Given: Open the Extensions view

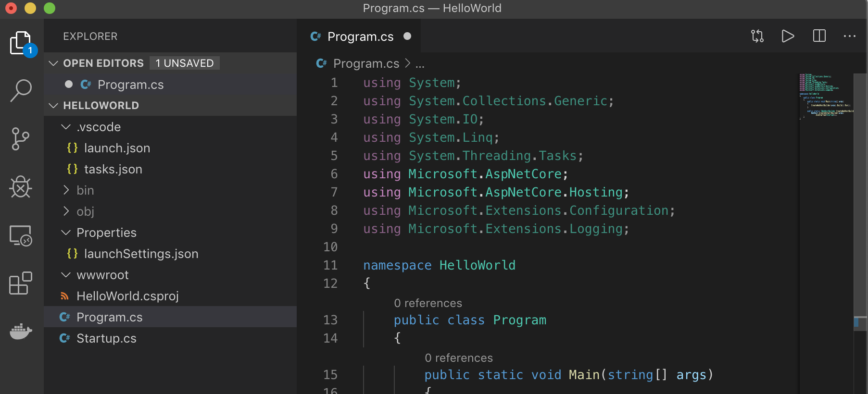Looking at the screenshot, I should point(21,283).
